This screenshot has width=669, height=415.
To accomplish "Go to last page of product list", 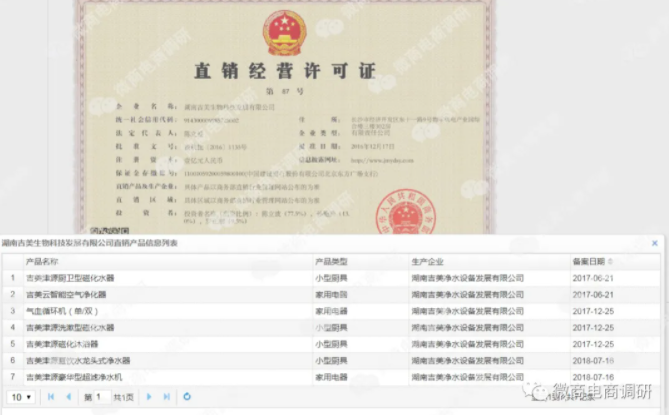I will tap(167, 397).
